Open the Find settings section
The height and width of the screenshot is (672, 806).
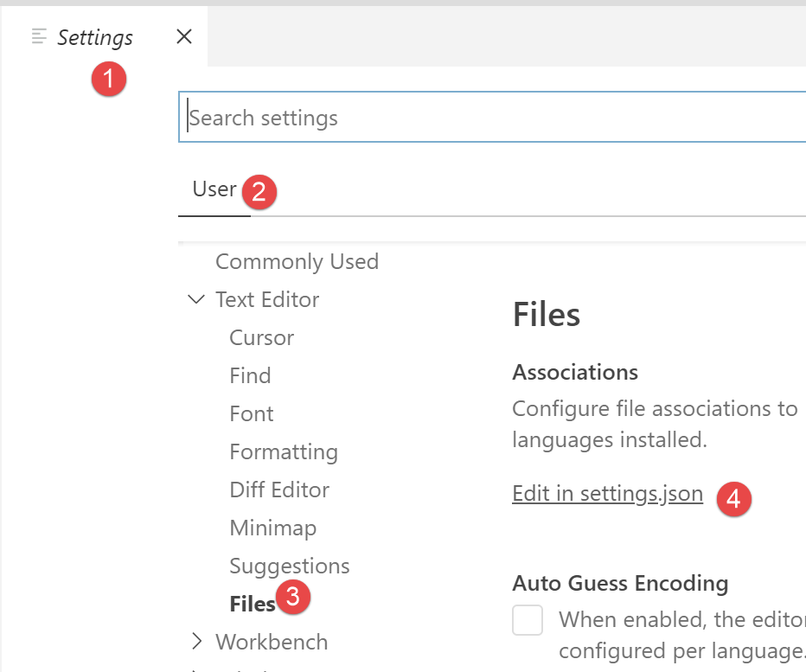(250, 375)
